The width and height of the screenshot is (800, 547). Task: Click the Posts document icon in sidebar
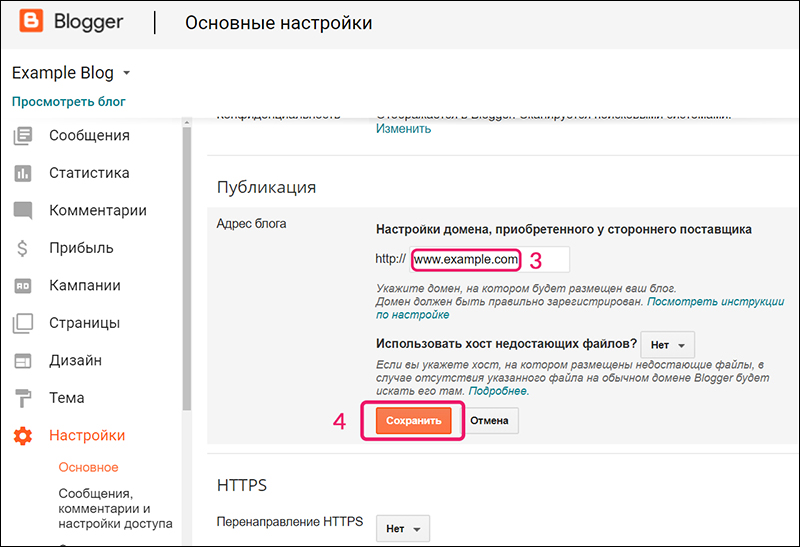pyautogui.click(x=22, y=136)
